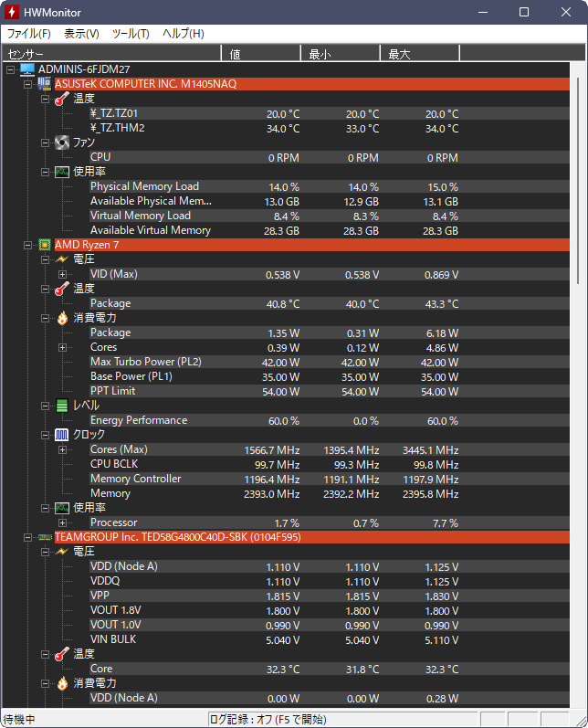This screenshot has width=588, height=728.
Task: Select the VIN BULK row
Action: [x=329, y=639]
